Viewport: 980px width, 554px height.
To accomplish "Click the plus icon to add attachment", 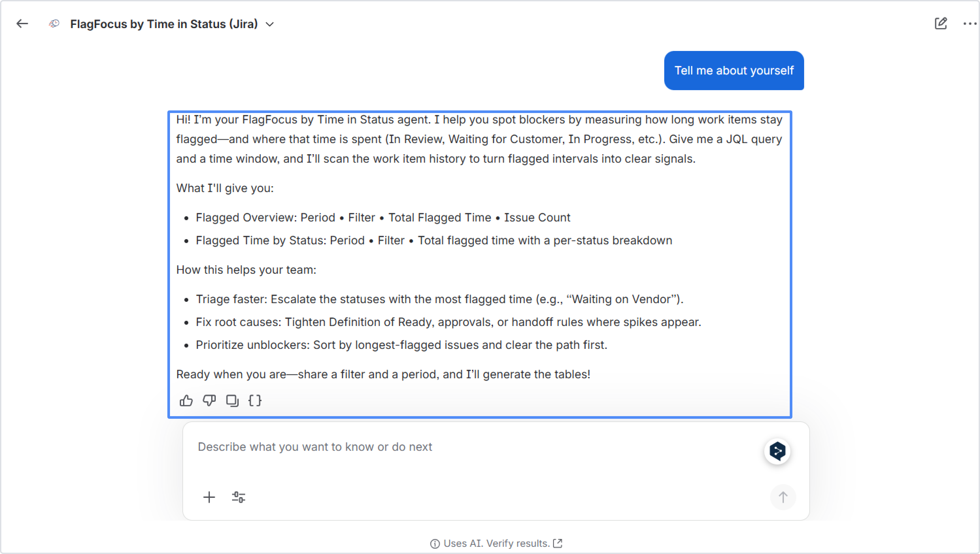I will (209, 497).
